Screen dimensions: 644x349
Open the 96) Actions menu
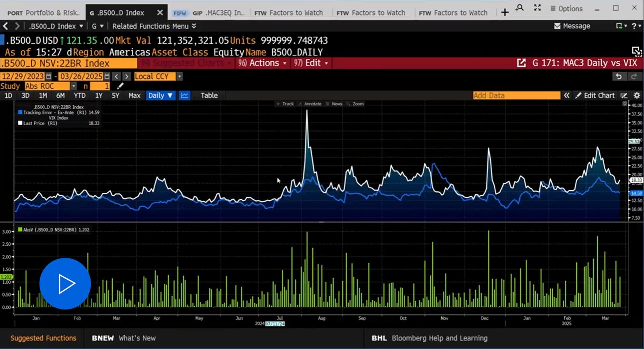coord(262,63)
